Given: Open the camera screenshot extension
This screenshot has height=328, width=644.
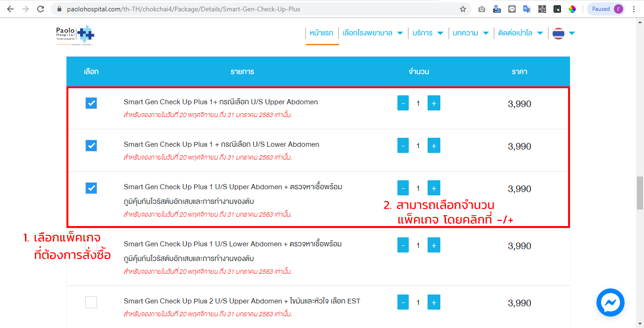Looking at the screenshot, I should [481, 9].
